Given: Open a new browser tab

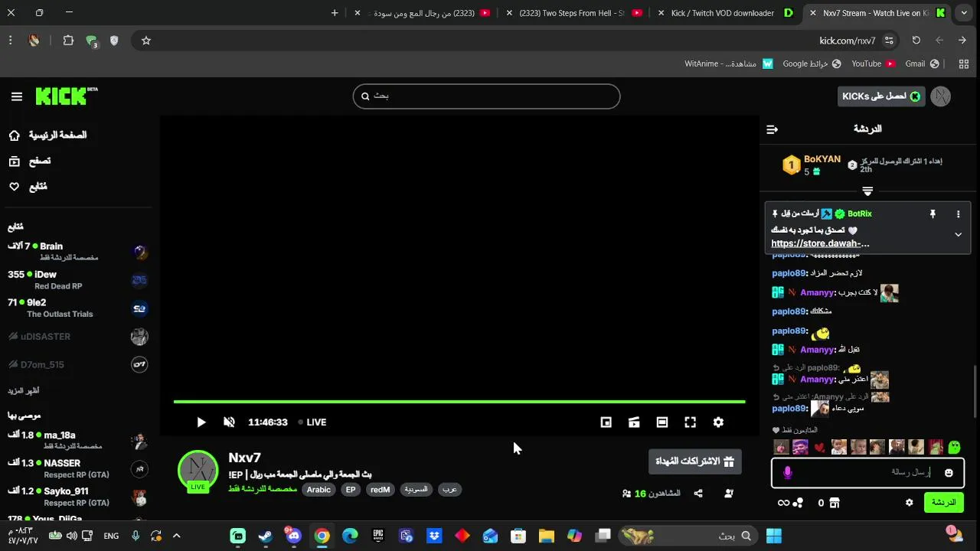Looking at the screenshot, I should click(335, 13).
